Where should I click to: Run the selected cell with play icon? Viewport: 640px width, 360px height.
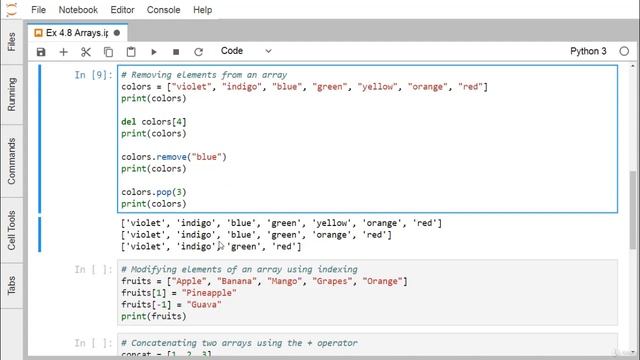pos(153,52)
